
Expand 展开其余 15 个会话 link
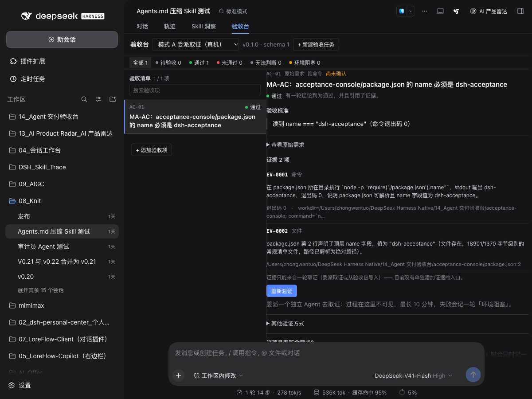[41, 290]
